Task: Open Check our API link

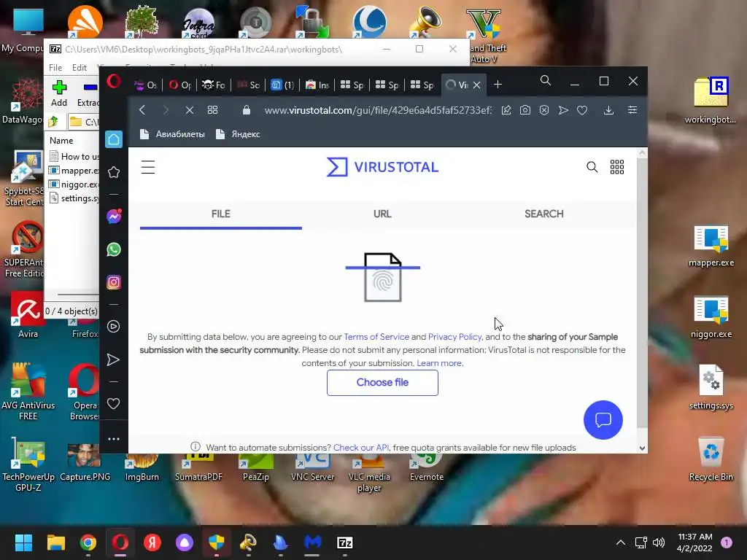Action: 361,448
